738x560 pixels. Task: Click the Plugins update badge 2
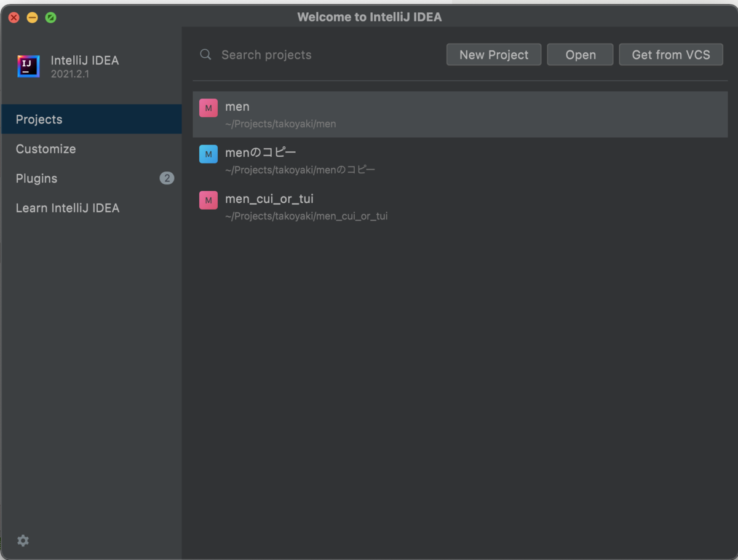(167, 178)
